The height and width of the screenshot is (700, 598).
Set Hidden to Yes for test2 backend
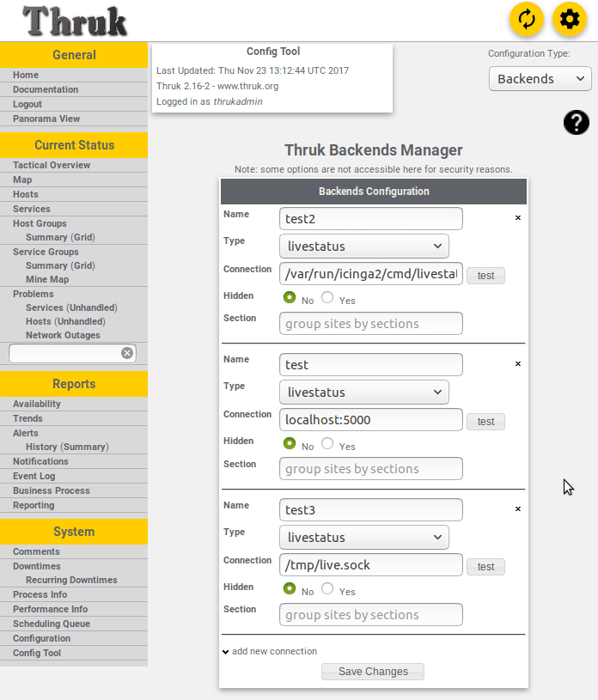coord(327,297)
